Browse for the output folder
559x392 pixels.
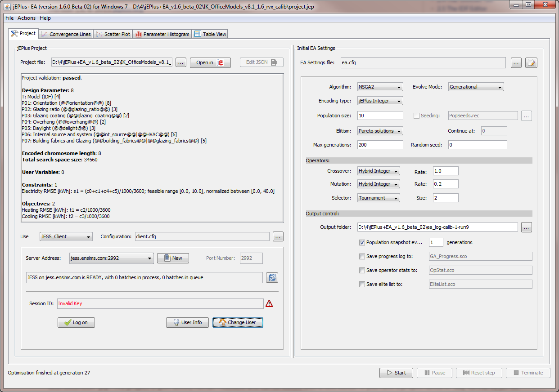click(x=527, y=227)
